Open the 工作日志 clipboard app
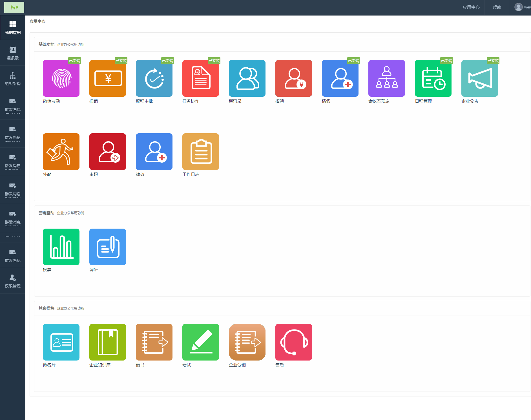 201,152
